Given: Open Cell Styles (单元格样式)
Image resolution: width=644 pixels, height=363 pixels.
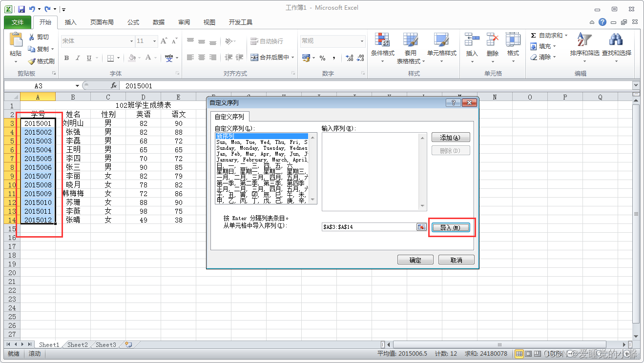Looking at the screenshot, I should point(441,48).
